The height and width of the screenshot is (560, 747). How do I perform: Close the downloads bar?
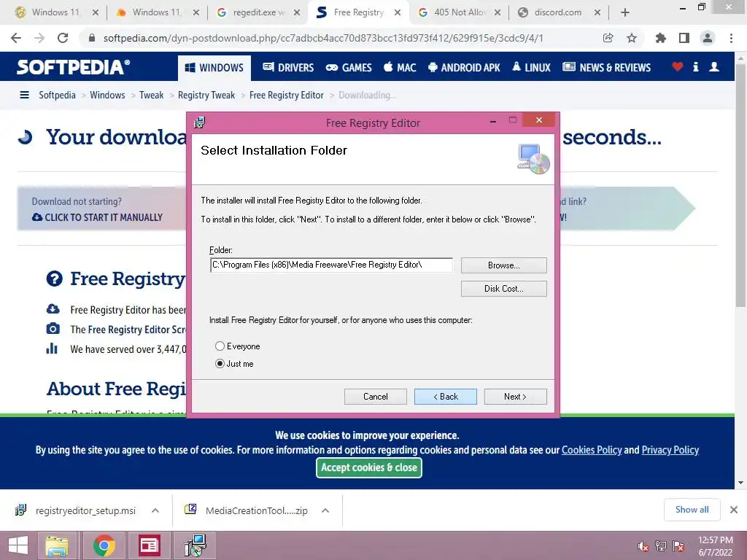click(734, 510)
